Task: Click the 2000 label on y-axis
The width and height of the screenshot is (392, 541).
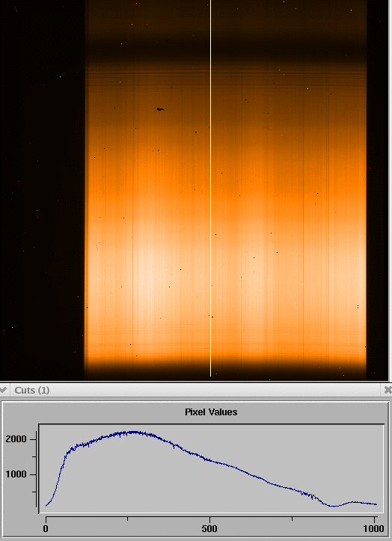Action: (16, 439)
